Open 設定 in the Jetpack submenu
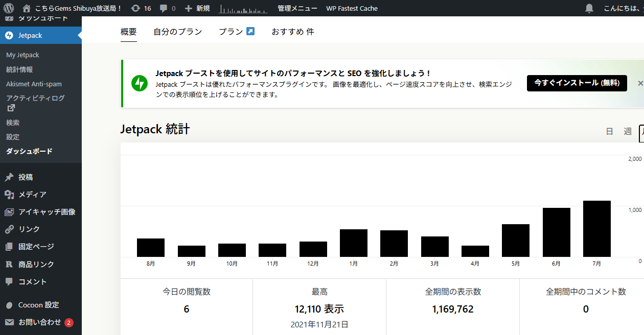Viewport: 644px width, 335px height. tap(13, 137)
